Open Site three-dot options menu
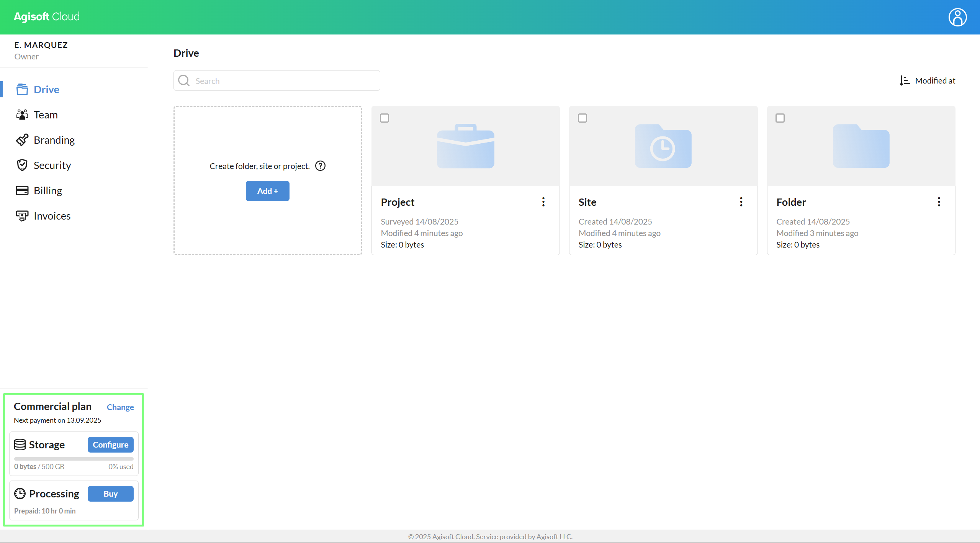The height and width of the screenshot is (543, 980). click(x=741, y=202)
